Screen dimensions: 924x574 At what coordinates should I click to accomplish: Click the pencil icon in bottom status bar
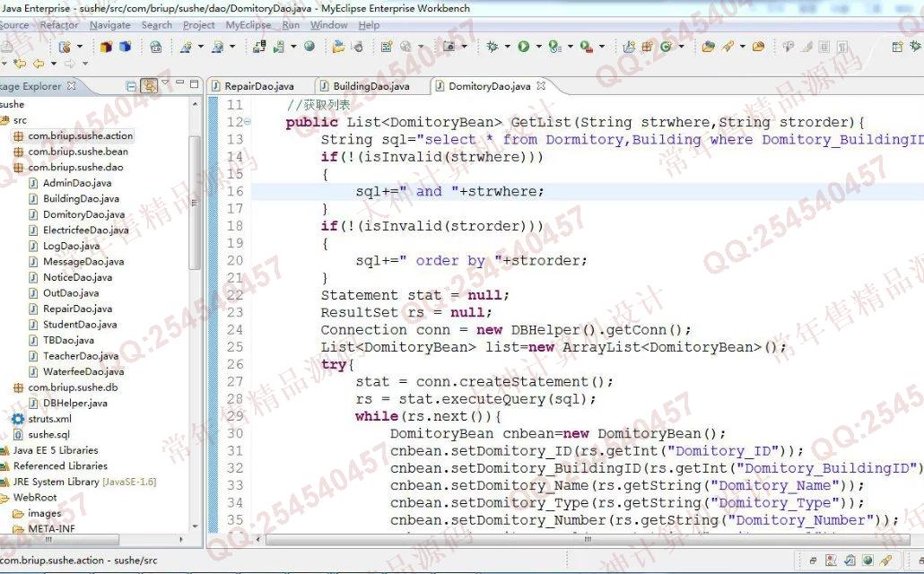[x=885, y=560]
